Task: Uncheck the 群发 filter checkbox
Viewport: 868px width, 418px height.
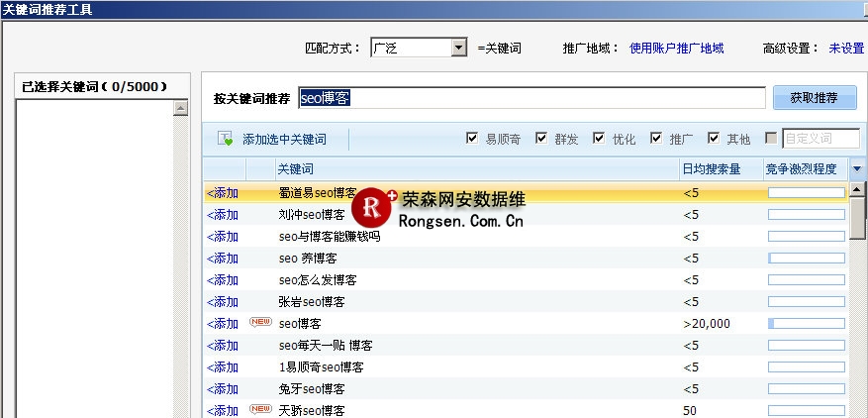Action: pyautogui.click(x=541, y=139)
